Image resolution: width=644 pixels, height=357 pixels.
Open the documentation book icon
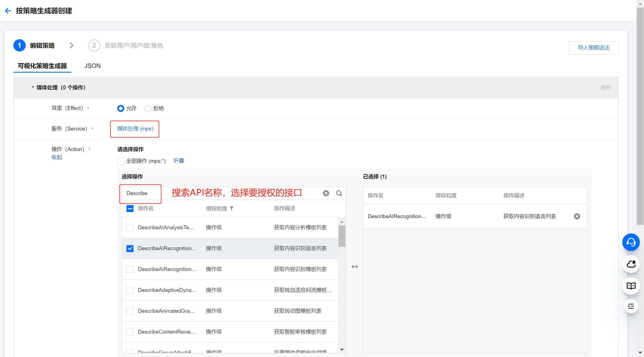(x=631, y=285)
